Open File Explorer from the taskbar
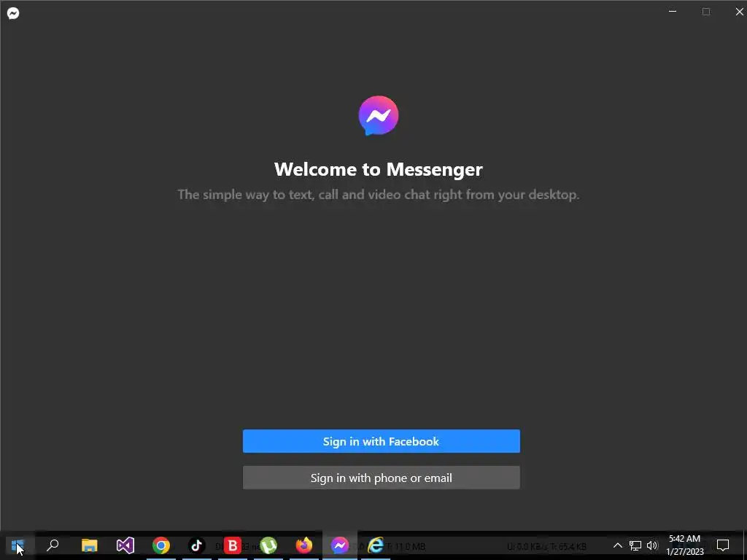 pyautogui.click(x=89, y=545)
